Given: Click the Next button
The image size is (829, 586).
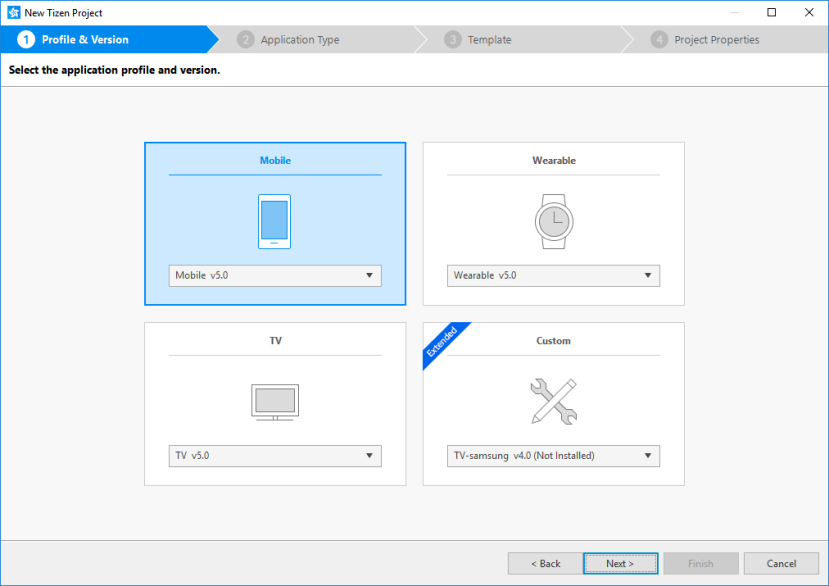Looking at the screenshot, I should point(620,563).
